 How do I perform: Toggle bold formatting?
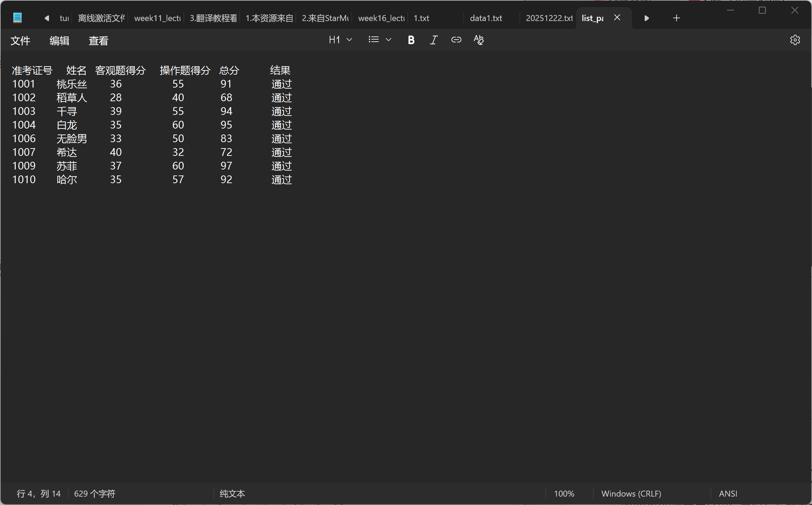coord(411,40)
